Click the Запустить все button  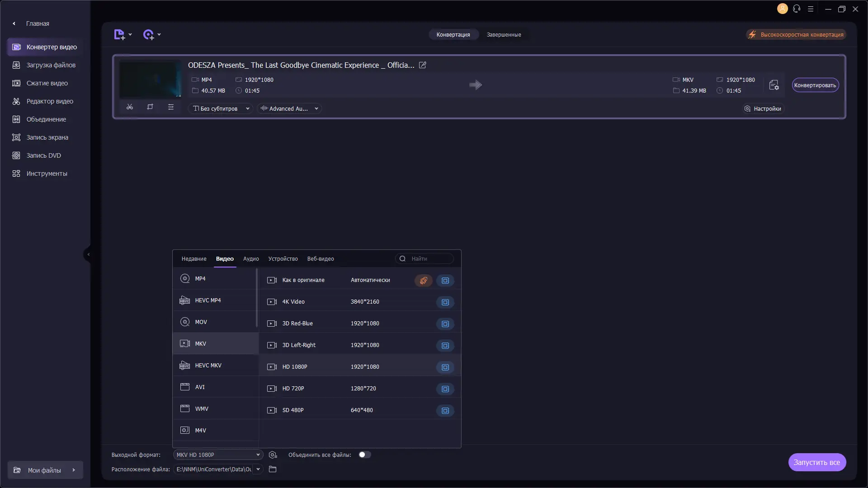pos(817,462)
